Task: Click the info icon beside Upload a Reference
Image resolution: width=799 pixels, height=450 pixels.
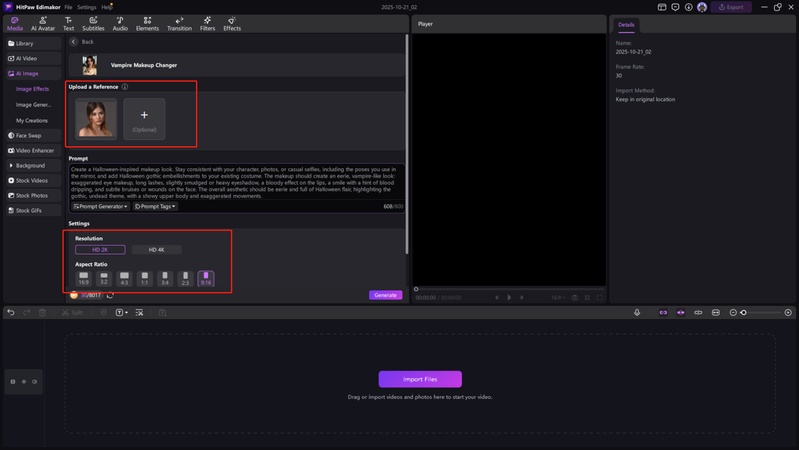Action: coord(125,87)
